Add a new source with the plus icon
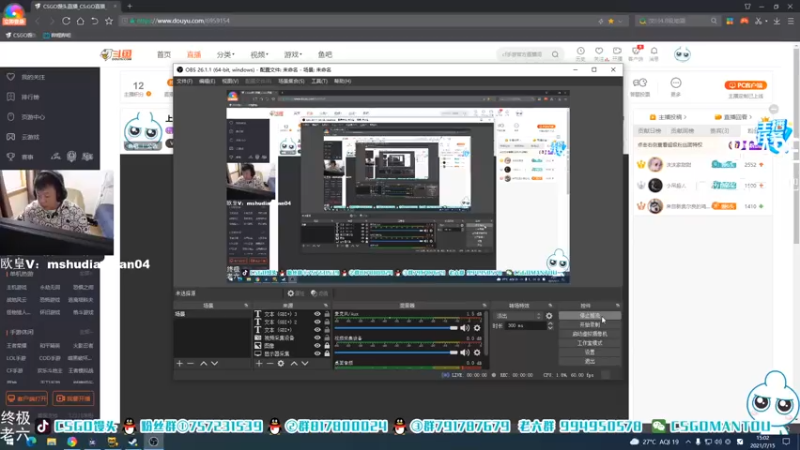Viewport: 800px width, 450px height. point(259,364)
